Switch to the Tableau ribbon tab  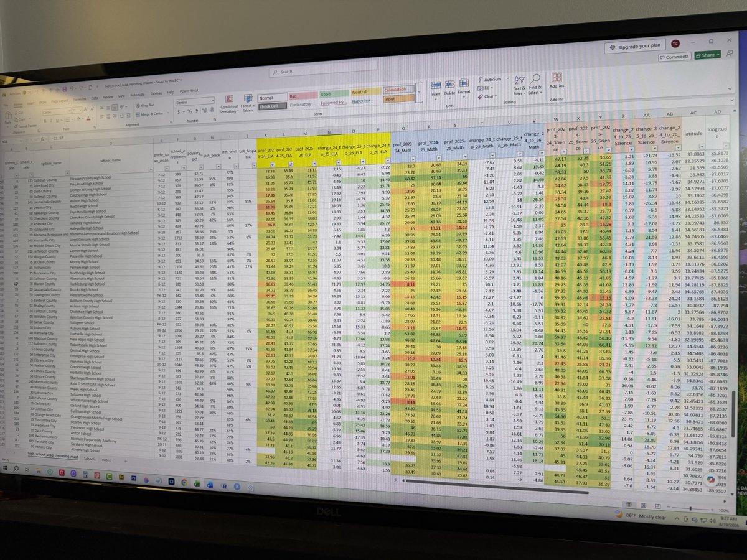pyautogui.click(x=156, y=93)
